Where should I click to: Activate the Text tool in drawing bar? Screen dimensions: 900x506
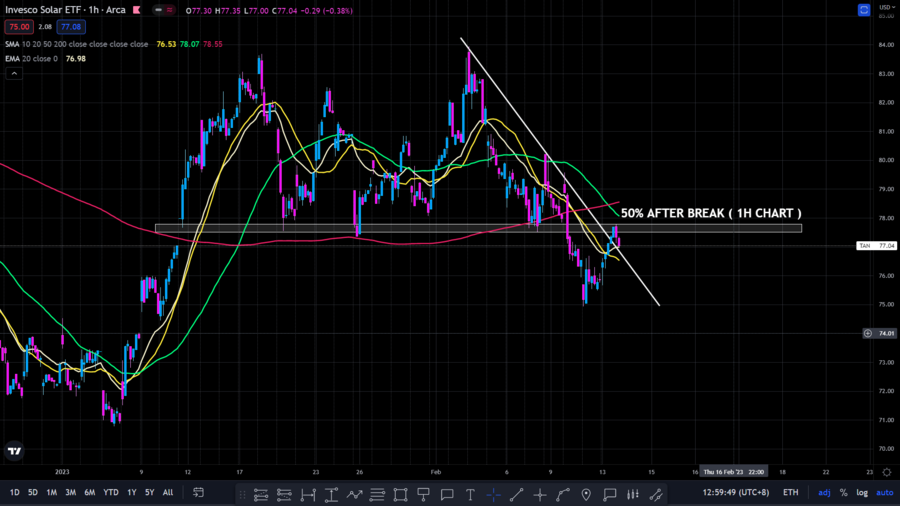pyautogui.click(x=470, y=495)
